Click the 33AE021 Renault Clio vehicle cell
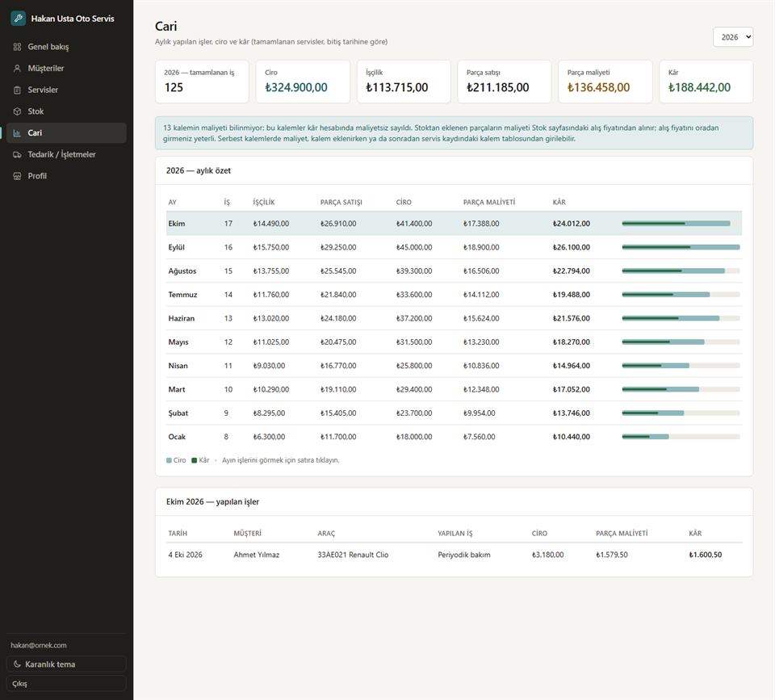The width and height of the screenshot is (775, 700). click(353, 555)
